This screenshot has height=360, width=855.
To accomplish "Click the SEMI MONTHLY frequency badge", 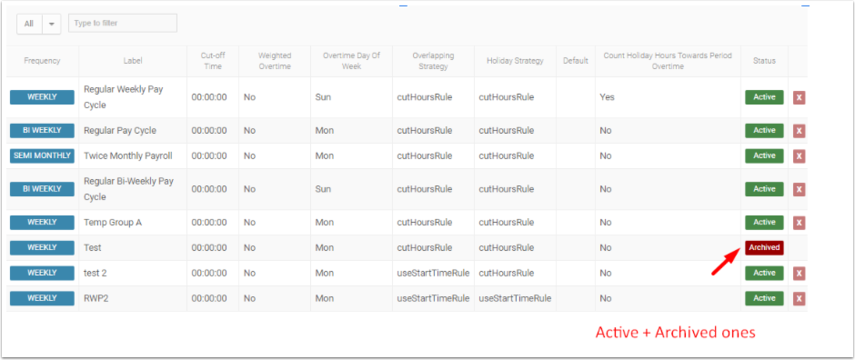I will [42, 155].
